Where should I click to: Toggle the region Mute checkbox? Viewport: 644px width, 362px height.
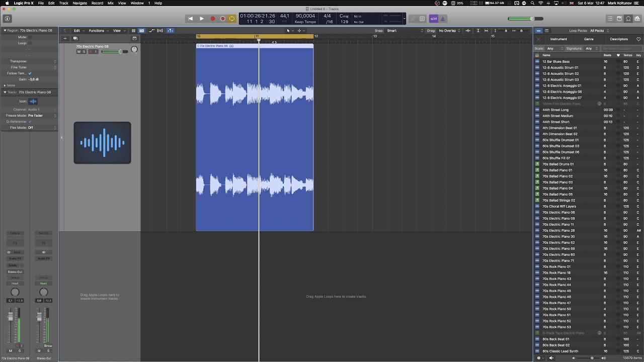coord(30,37)
